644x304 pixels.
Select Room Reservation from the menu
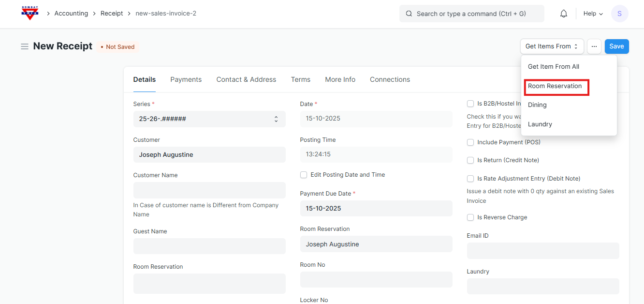click(555, 86)
